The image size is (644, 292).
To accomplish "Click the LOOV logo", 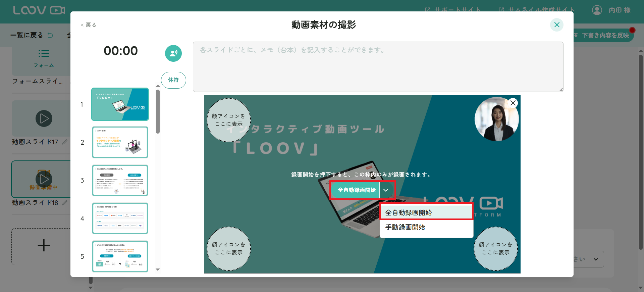I will point(39,10).
